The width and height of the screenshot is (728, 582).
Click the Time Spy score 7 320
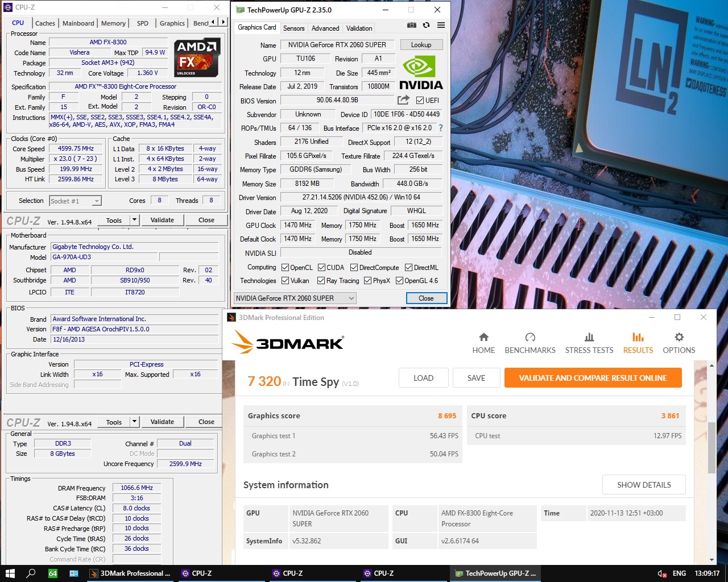pyautogui.click(x=264, y=381)
